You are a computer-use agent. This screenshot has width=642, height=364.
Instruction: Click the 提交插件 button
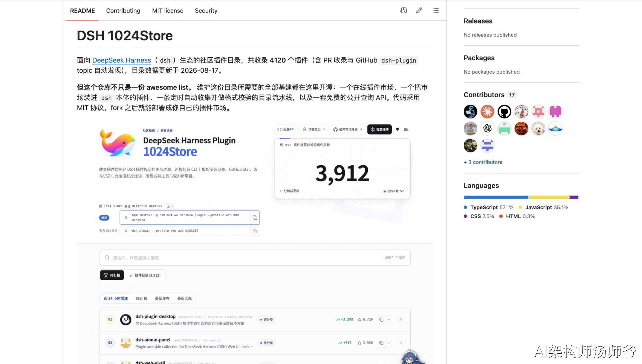click(380, 129)
